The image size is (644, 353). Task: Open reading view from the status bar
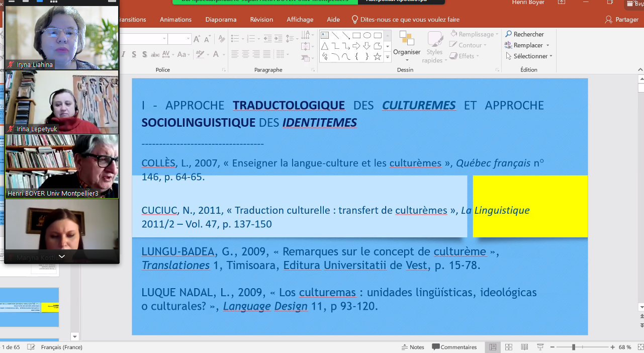tap(524, 347)
